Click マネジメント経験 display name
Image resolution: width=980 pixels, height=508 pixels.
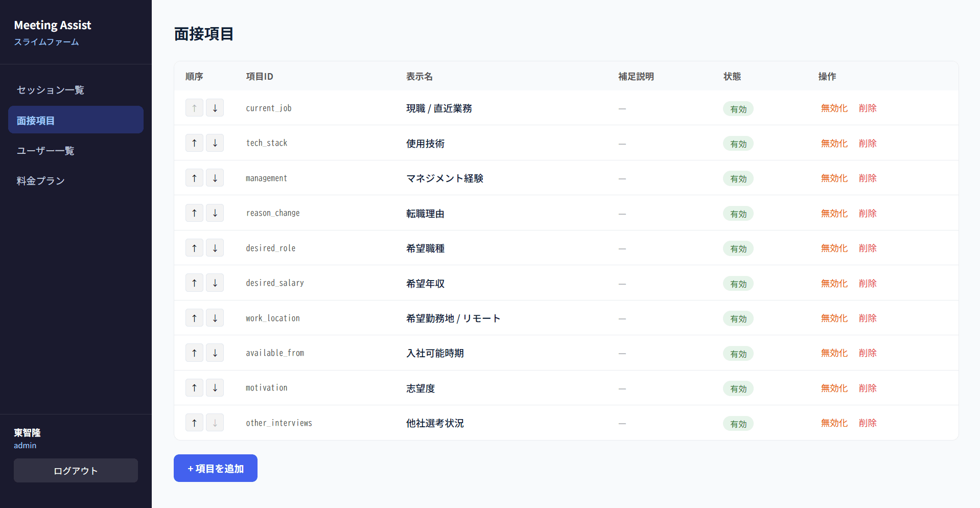click(x=445, y=178)
